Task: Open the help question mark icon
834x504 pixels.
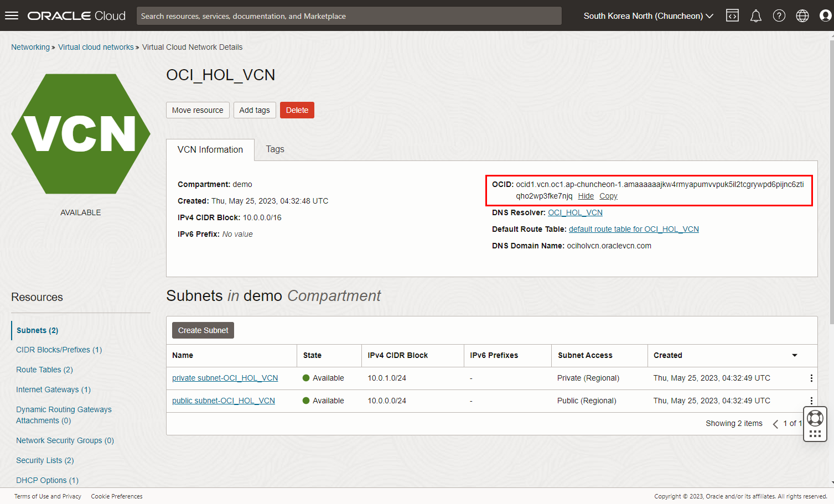Action: point(779,15)
